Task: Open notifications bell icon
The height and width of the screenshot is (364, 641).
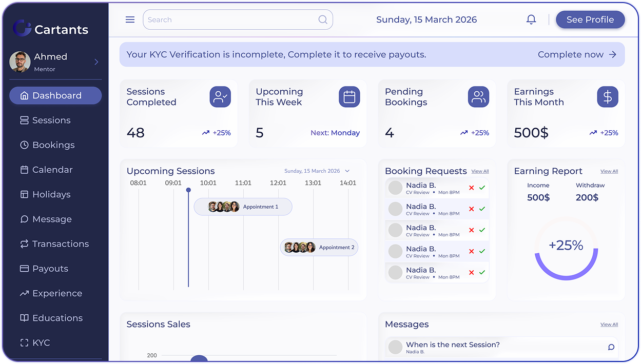Action: coord(531,19)
